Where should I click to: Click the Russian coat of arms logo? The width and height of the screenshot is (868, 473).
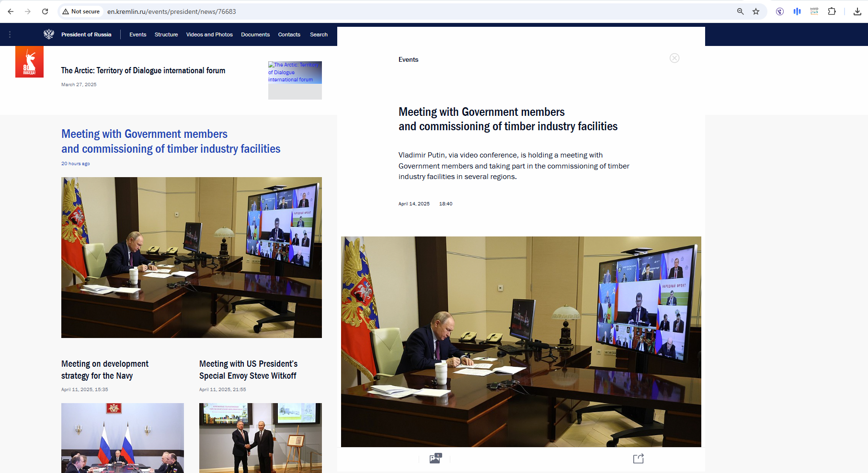click(x=49, y=34)
